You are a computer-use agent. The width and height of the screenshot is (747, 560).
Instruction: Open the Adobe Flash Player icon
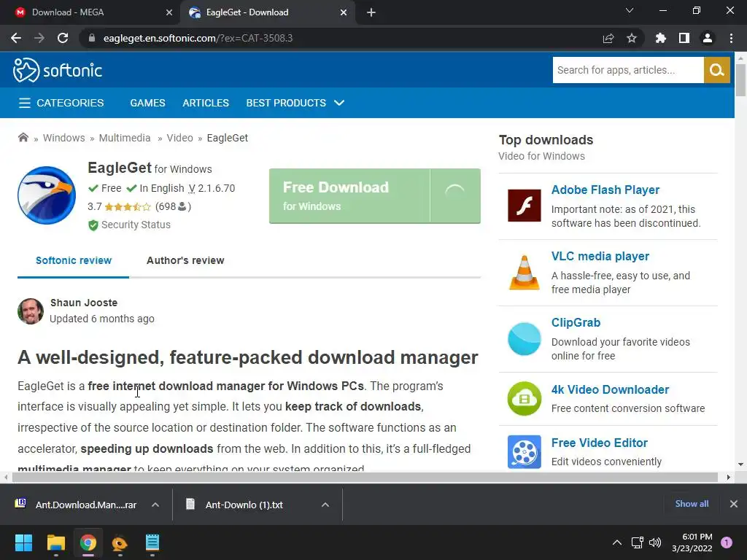coord(524,206)
